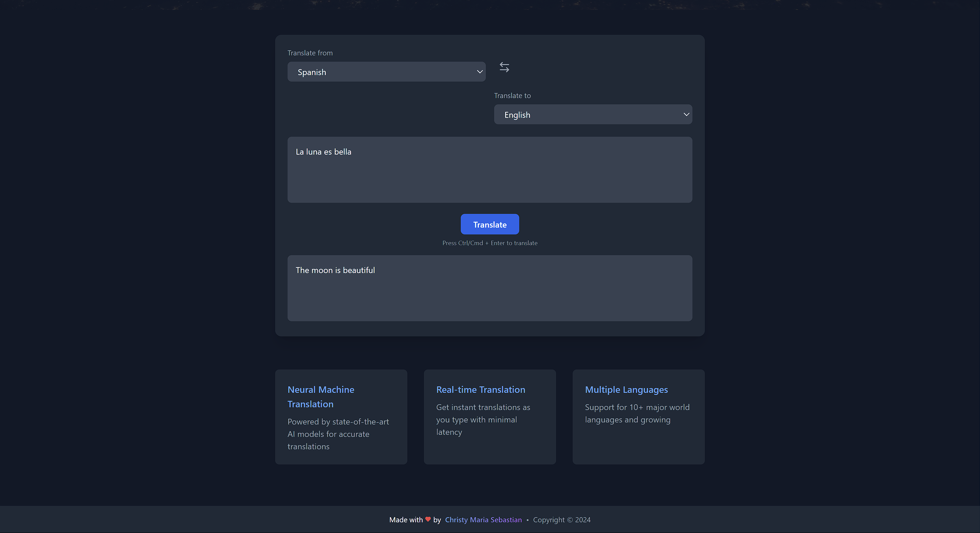Viewport: 980px width, 533px height.
Task: Click the chevron arrow on Spanish dropdown
Action: pos(479,72)
